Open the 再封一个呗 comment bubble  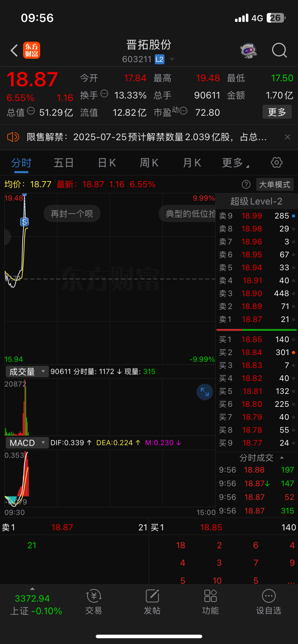point(72,214)
